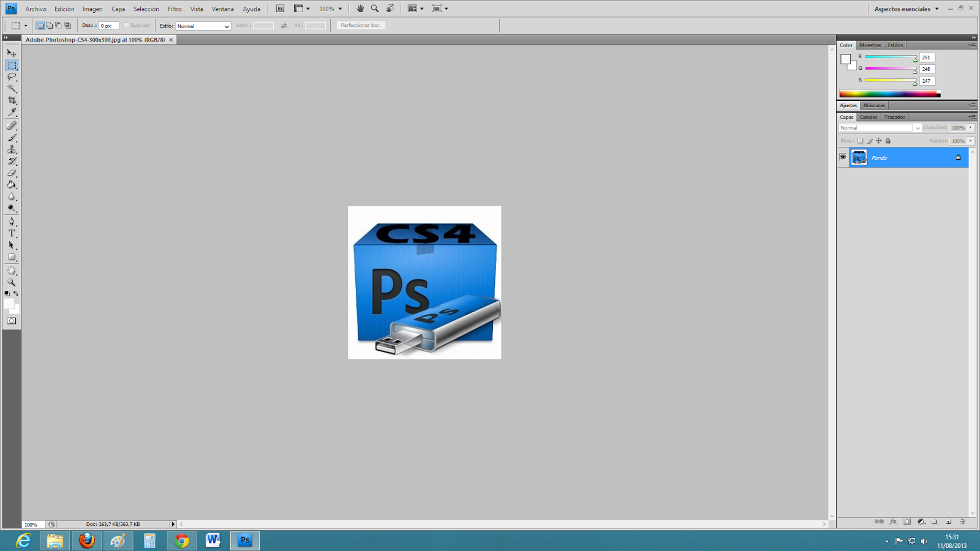
Task: Click the Zoom magnifier in application bar
Action: tap(375, 9)
